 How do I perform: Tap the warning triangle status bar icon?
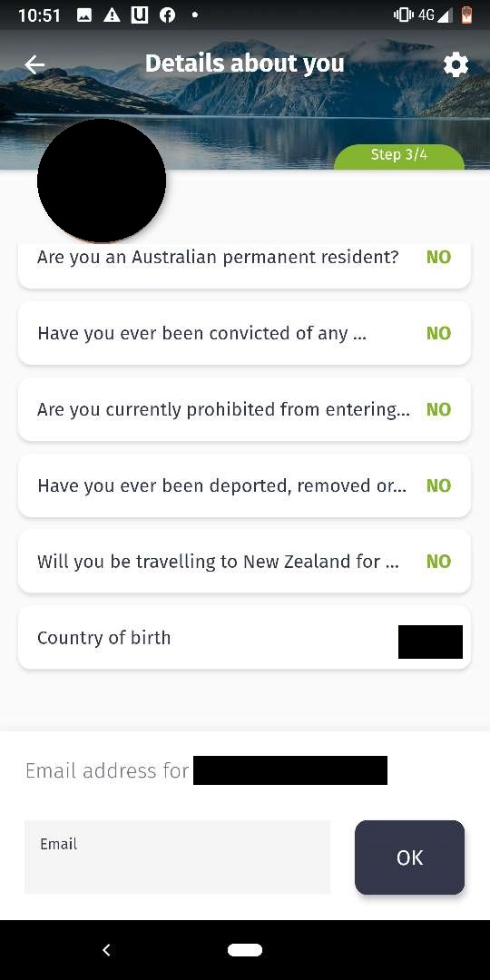point(112,15)
